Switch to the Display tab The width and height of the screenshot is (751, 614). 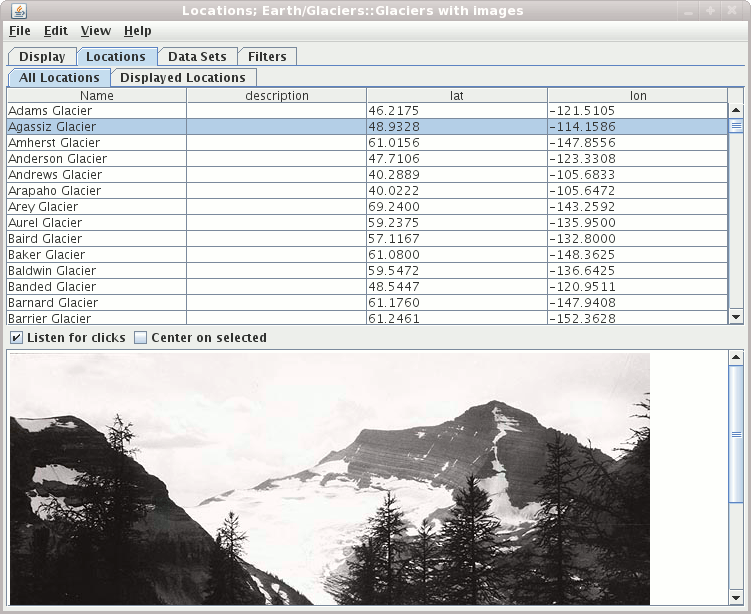tap(42, 57)
